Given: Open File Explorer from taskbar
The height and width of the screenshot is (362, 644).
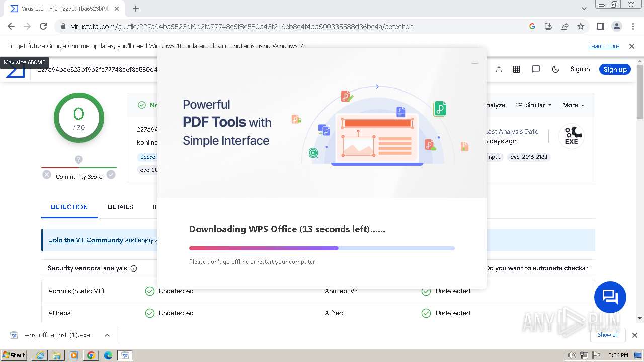Looking at the screenshot, I should coord(57,355).
